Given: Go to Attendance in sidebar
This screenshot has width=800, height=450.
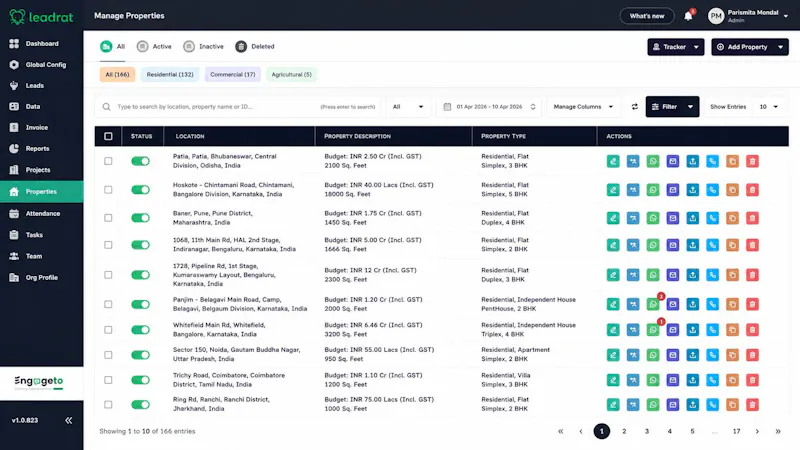Looking at the screenshot, I should point(41,213).
